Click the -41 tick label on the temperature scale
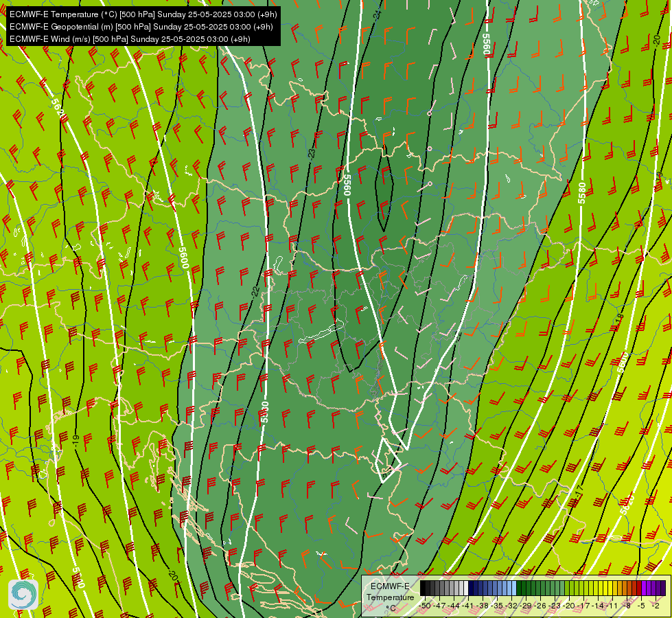This screenshot has width=672, height=618. pyautogui.click(x=467, y=606)
